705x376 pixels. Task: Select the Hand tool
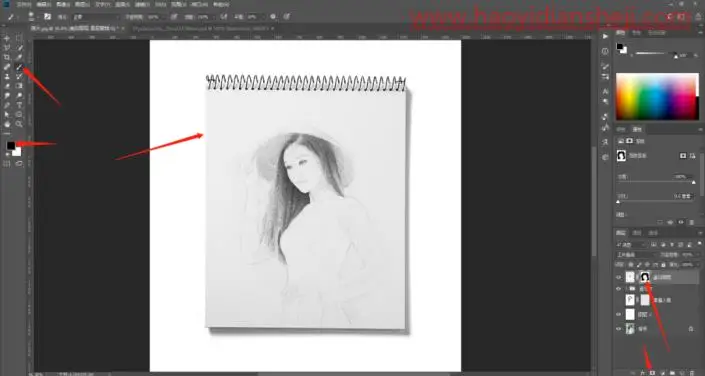[7, 124]
